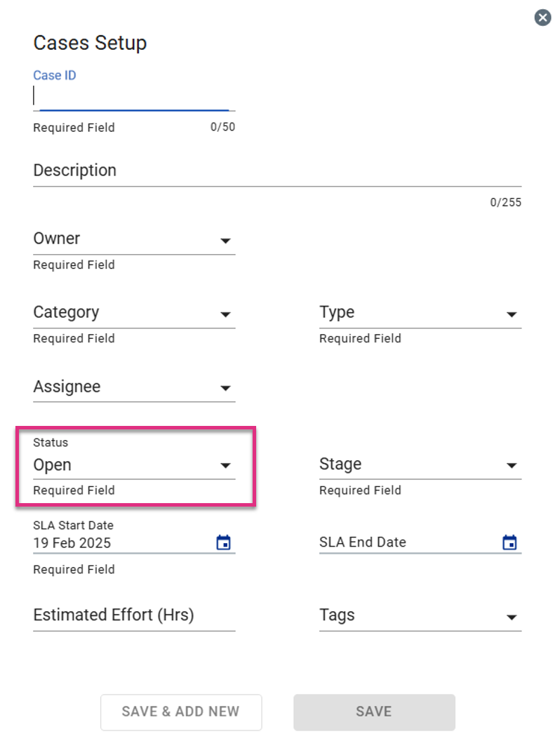This screenshot has height=741, width=560.
Task: Expand the Owner dropdown arrow
Action: pyautogui.click(x=225, y=241)
